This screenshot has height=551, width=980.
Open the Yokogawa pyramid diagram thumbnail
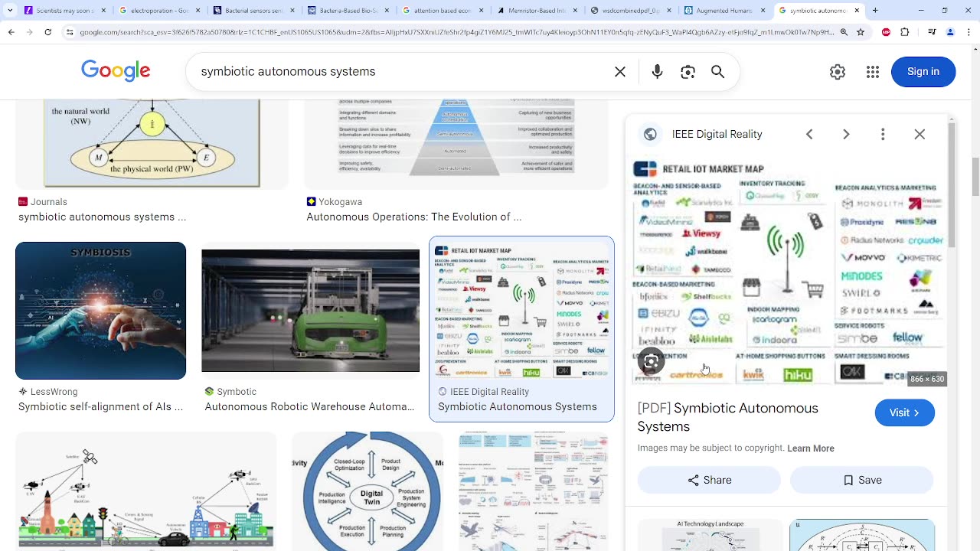point(456,144)
